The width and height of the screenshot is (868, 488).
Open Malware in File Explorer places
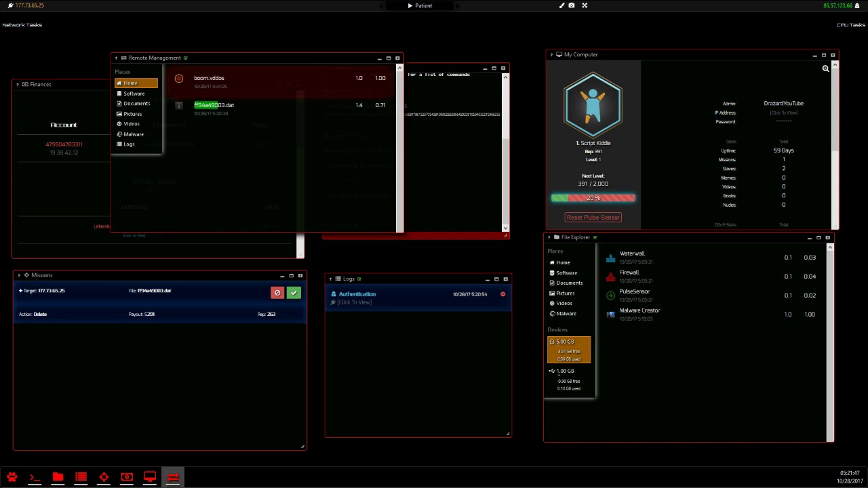pyautogui.click(x=563, y=313)
